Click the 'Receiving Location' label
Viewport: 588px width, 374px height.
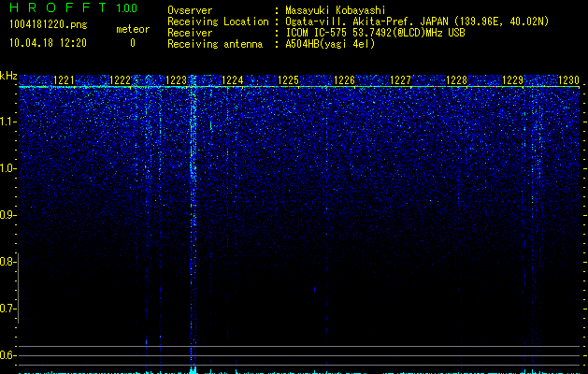tap(218, 22)
